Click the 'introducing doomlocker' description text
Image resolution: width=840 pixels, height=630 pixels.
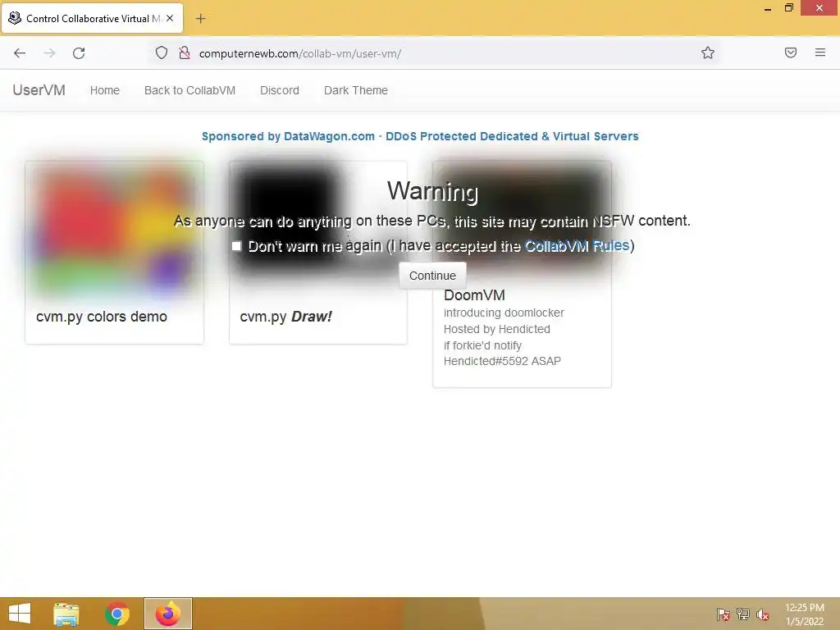pyautogui.click(x=504, y=313)
